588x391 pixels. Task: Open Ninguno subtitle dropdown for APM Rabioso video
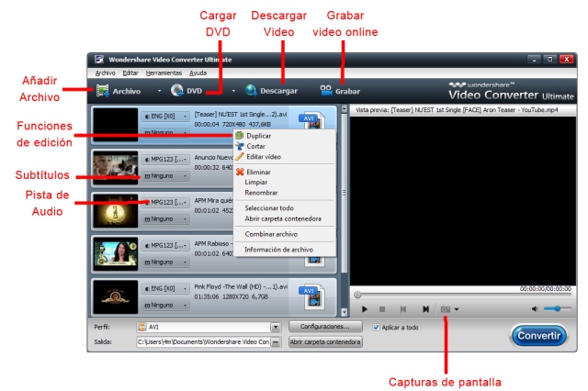pyautogui.click(x=165, y=262)
